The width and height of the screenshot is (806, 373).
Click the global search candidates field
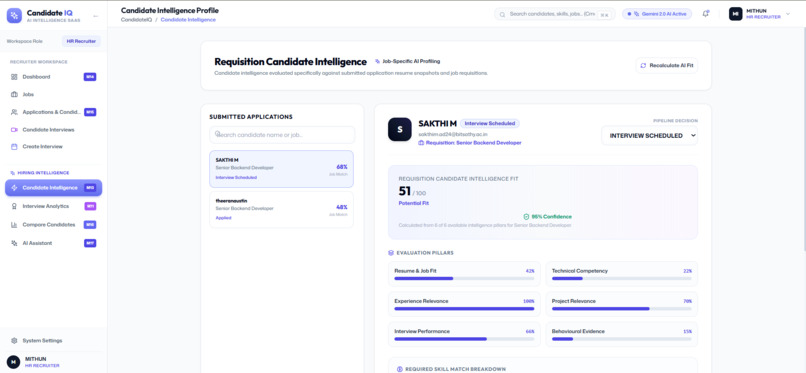click(x=555, y=14)
